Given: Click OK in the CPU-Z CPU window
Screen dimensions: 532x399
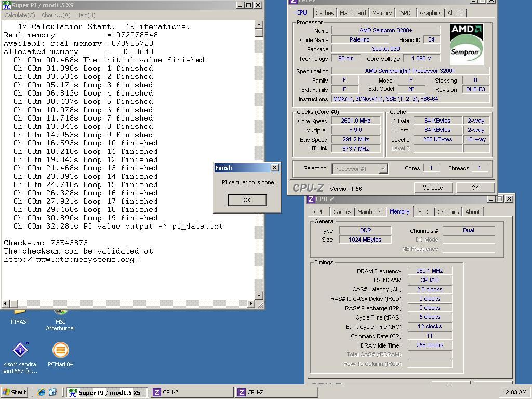Looking at the screenshot, I should [475, 187].
